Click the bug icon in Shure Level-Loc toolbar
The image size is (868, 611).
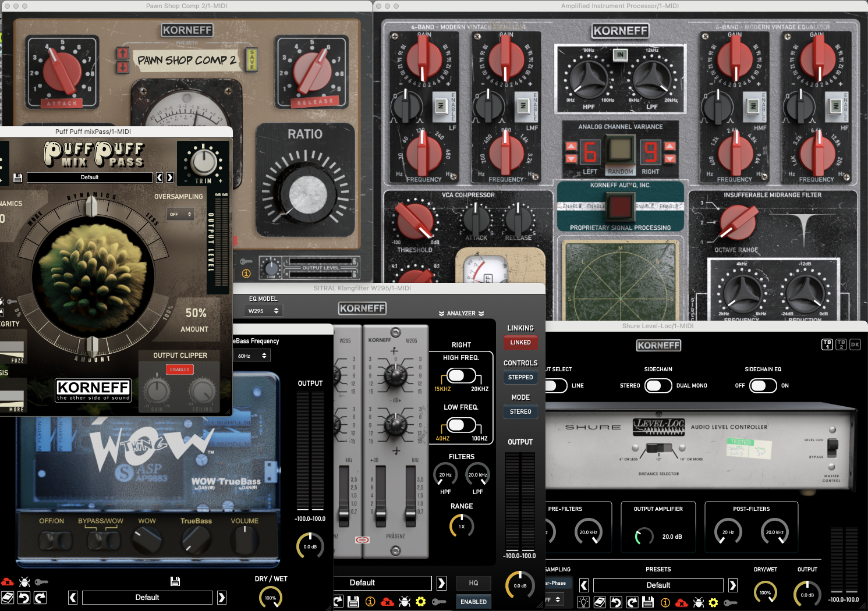699,602
